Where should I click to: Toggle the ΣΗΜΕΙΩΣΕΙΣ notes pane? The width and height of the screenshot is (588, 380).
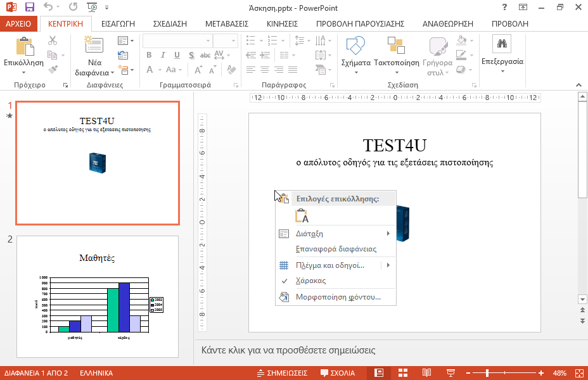[283, 373]
